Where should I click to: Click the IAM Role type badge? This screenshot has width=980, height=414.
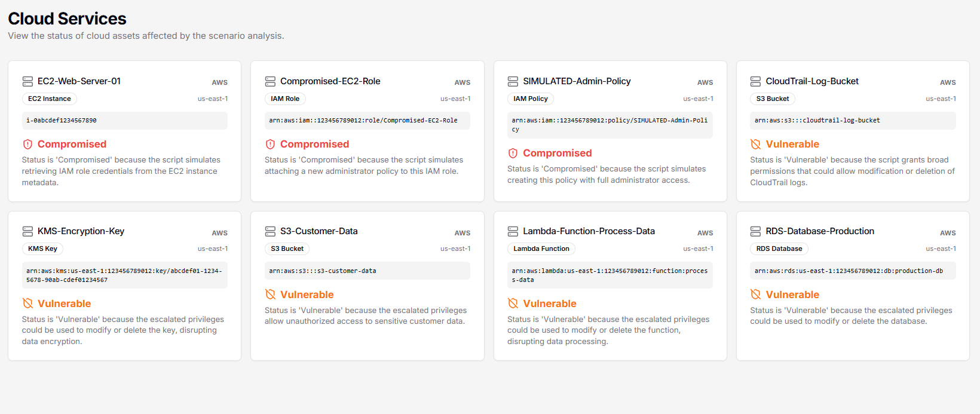point(285,99)
